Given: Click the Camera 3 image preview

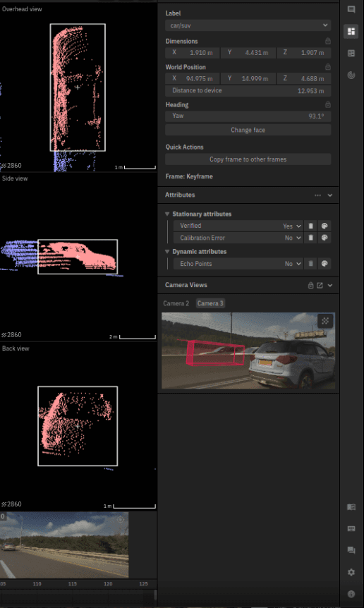Looking at the screenshot, I should pos(248,351).
